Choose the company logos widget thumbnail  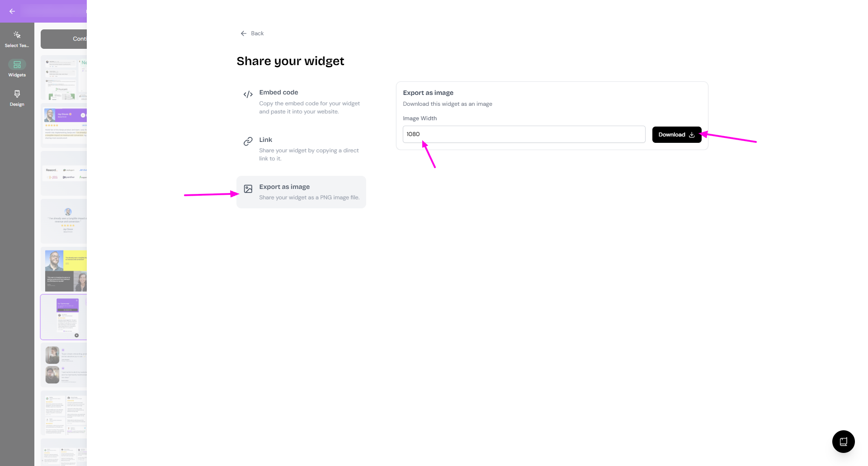pos(64,174)
